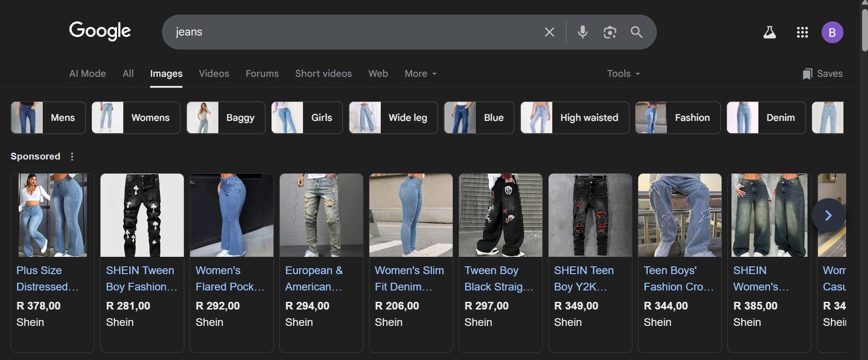
Task: Click the R 292,00 price
Action: pyautogui.click(x=217, y=306)
